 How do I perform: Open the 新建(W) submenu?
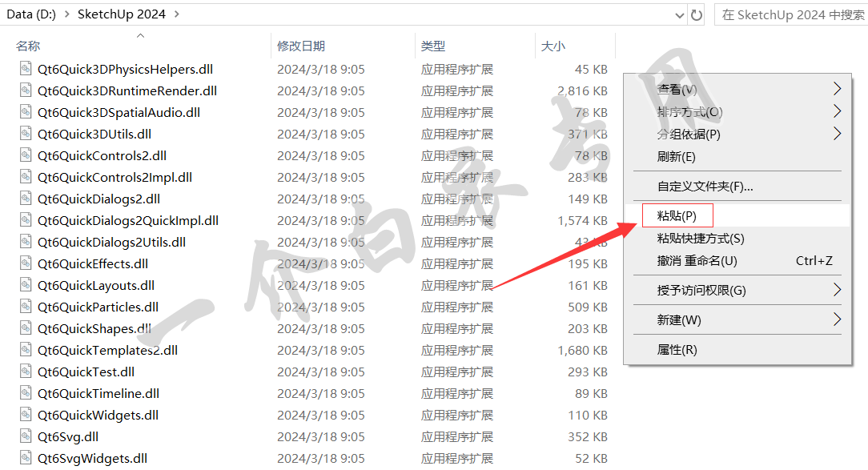coord(737,320)
